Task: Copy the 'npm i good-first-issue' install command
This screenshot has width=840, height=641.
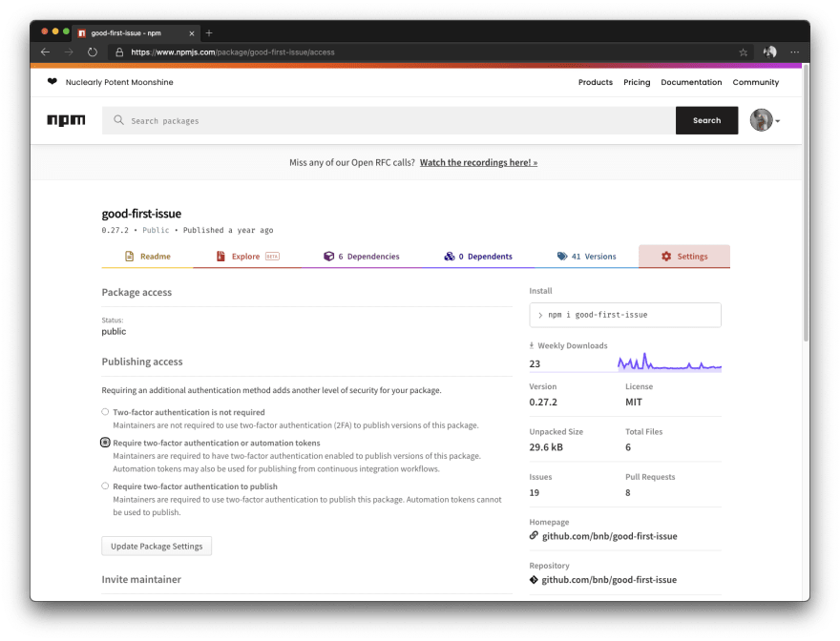Action: [624, 315]
